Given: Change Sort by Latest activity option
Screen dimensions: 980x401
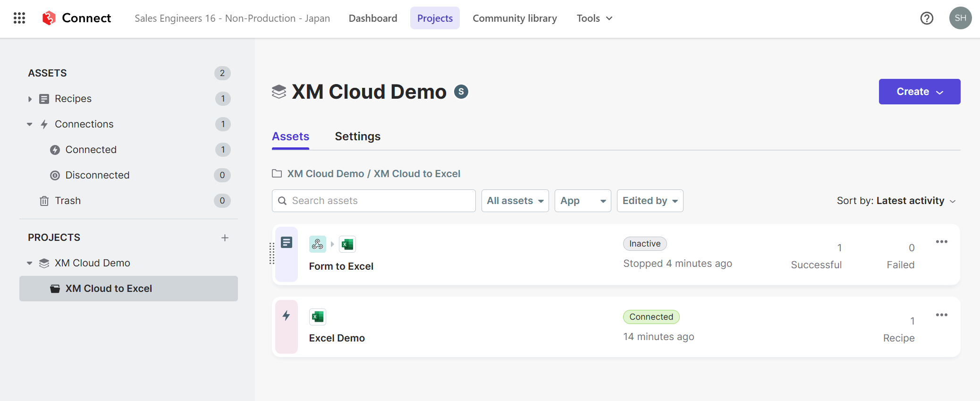Looking at the screenshot, I should click(x=896, y=201).
